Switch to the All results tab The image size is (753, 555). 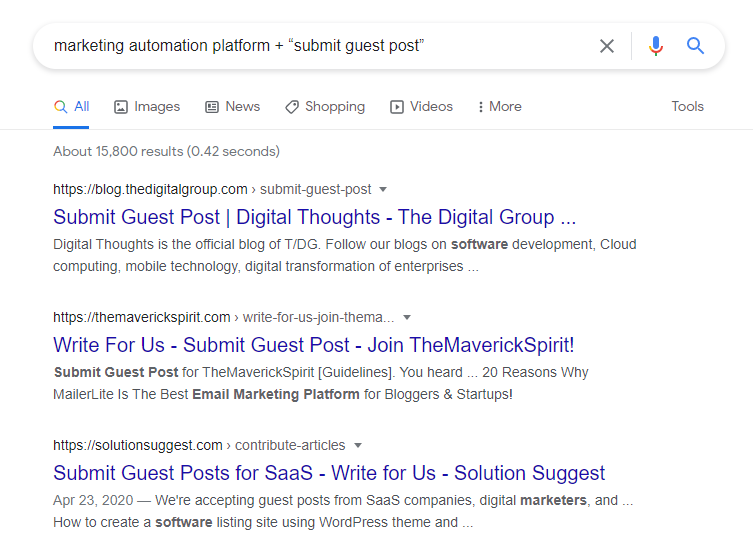click(x=71, y=107)
